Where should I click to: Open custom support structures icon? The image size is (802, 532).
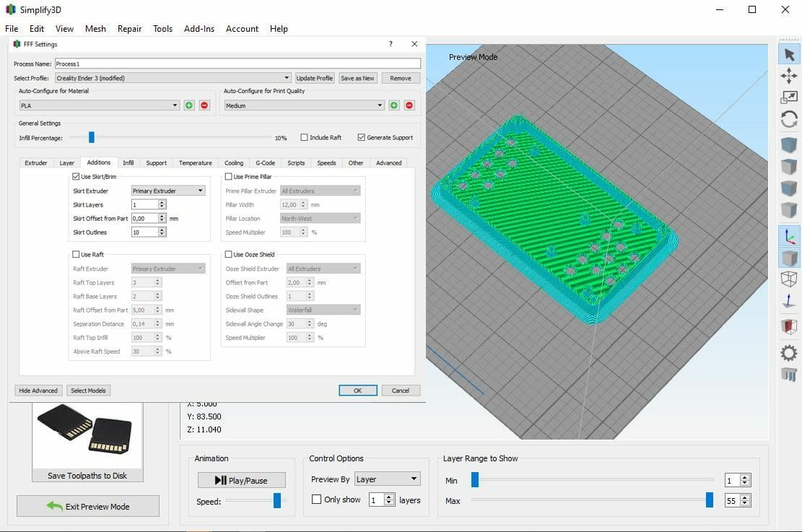789,375
